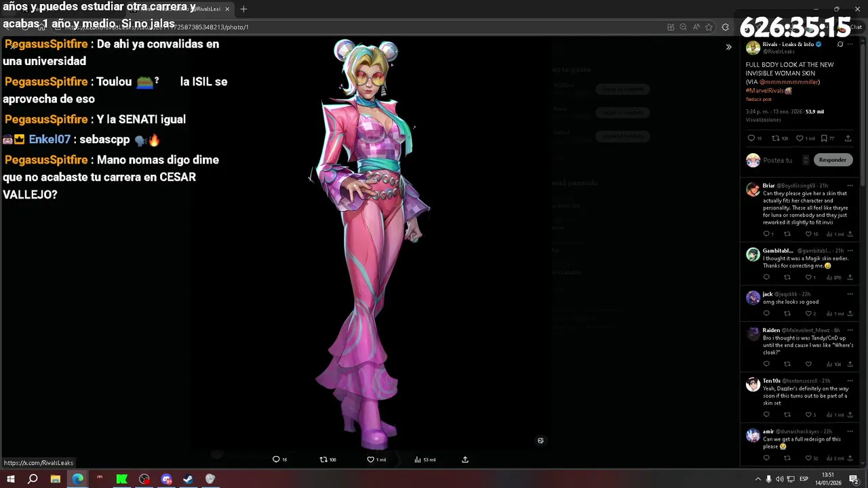The width and height of the screenshot is (868, 488).
Task: Click the image expand icon near photo corner
Action: click(x=540, y=441)
